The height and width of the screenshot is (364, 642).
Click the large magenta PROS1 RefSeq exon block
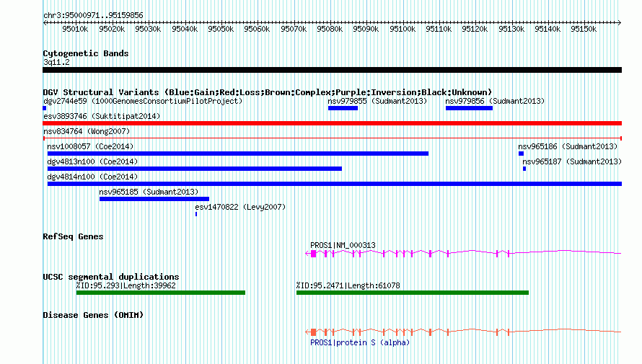(313, 254)
